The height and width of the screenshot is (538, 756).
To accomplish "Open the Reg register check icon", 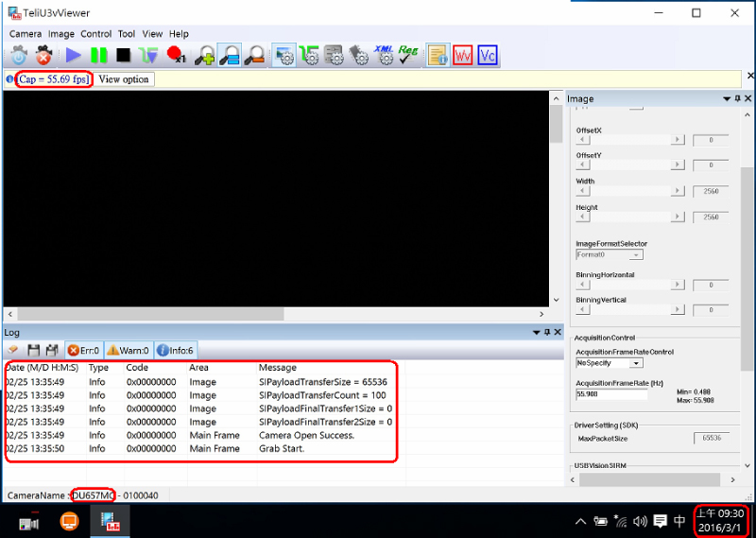I will (408, 56).
